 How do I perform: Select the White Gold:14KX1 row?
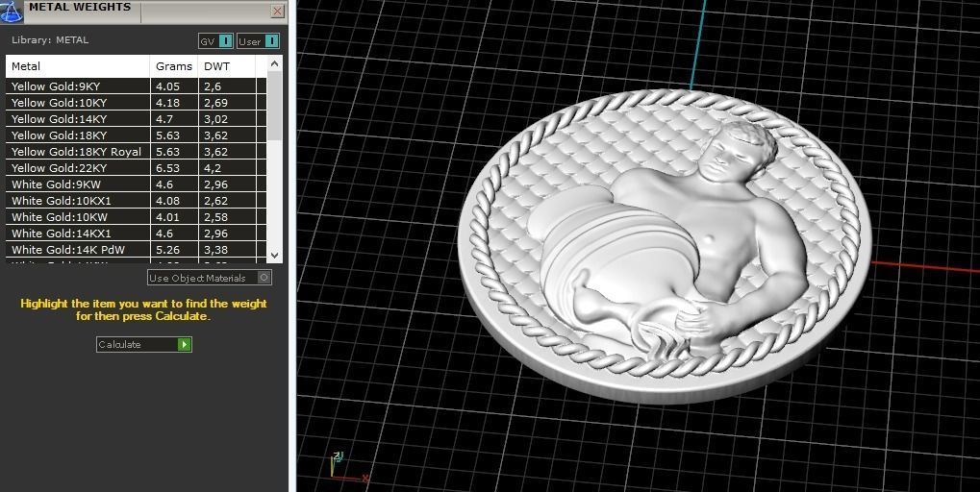pos(137,233)
